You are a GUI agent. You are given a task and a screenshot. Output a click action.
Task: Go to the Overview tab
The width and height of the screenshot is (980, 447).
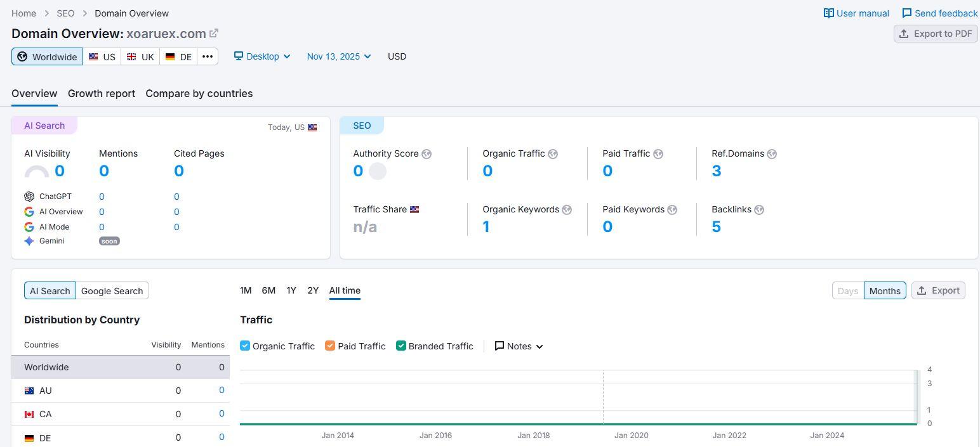coord(34,93)
